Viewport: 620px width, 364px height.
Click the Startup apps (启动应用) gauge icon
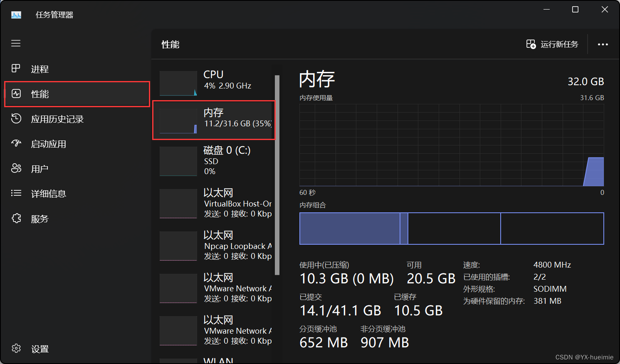(16, 143)
